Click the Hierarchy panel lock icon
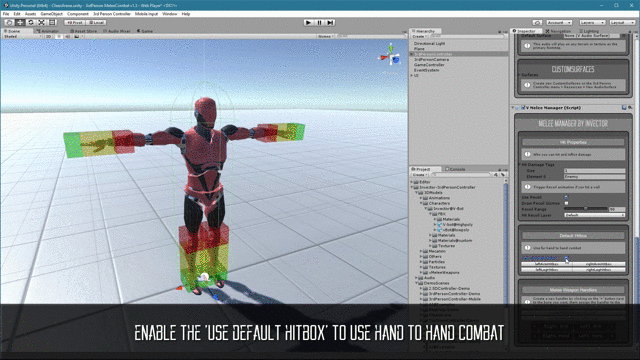This screenshot has width=640, height=360. [x=500, y=31]
